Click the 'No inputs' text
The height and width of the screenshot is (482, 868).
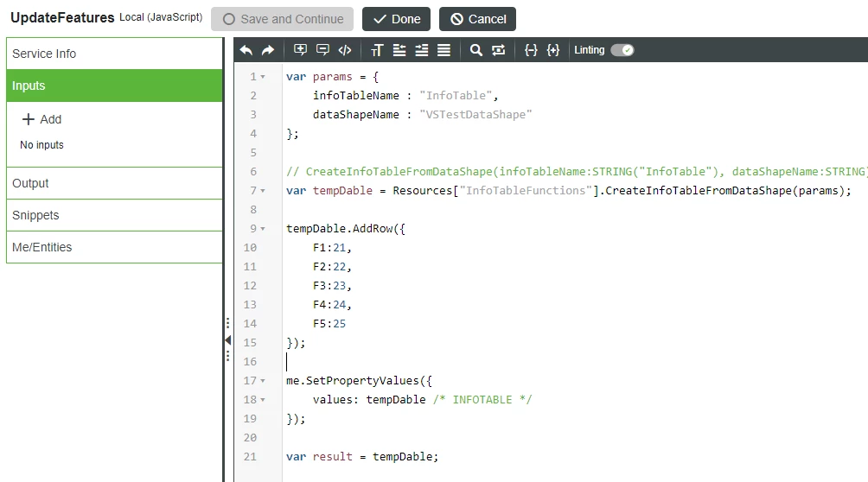pyautogui.click(x=42, y=145)
